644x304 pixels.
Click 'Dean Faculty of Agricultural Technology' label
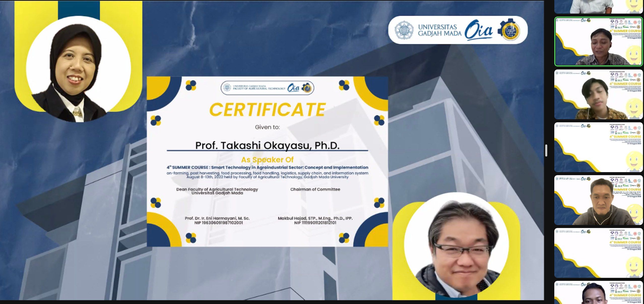click(217, 189)
